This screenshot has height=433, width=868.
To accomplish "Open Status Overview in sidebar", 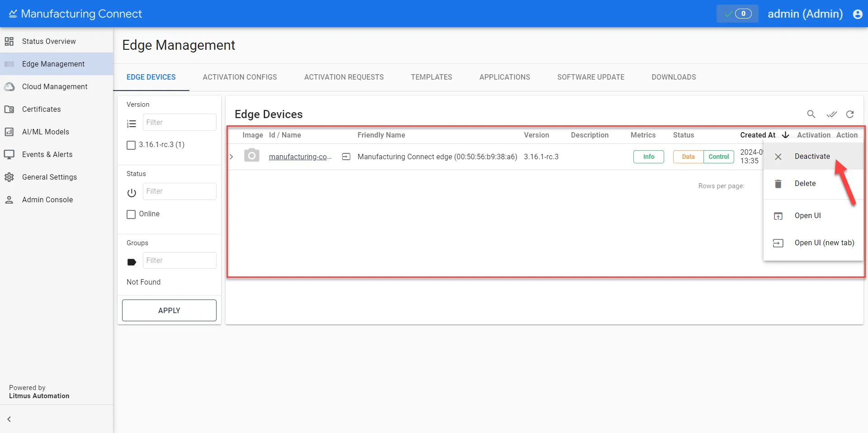I will point(57,41).
